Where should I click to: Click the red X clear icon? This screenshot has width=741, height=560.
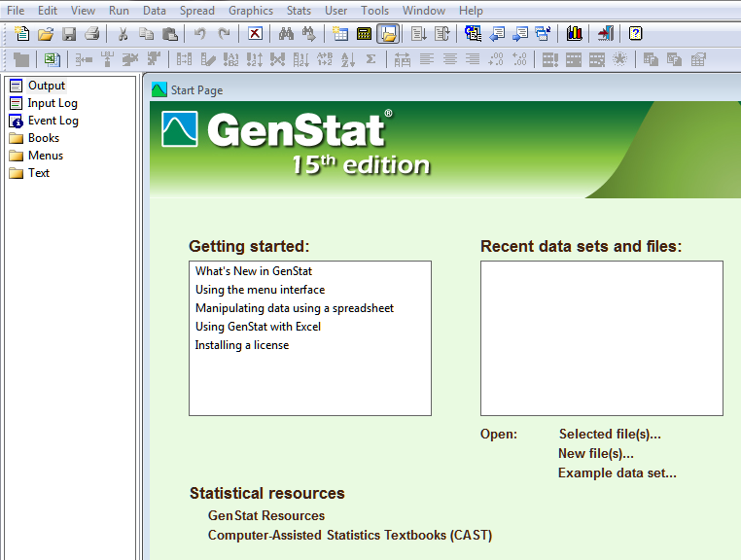click(255, 34)
